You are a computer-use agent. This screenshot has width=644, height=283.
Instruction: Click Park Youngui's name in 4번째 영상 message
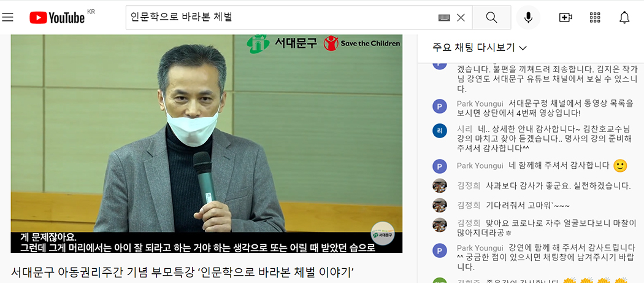pyautogui.click(x=480, y=103)
